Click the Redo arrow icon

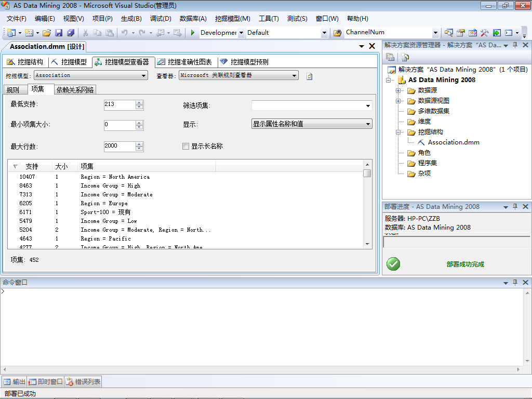pyautogui.click(x=142, y=33)
